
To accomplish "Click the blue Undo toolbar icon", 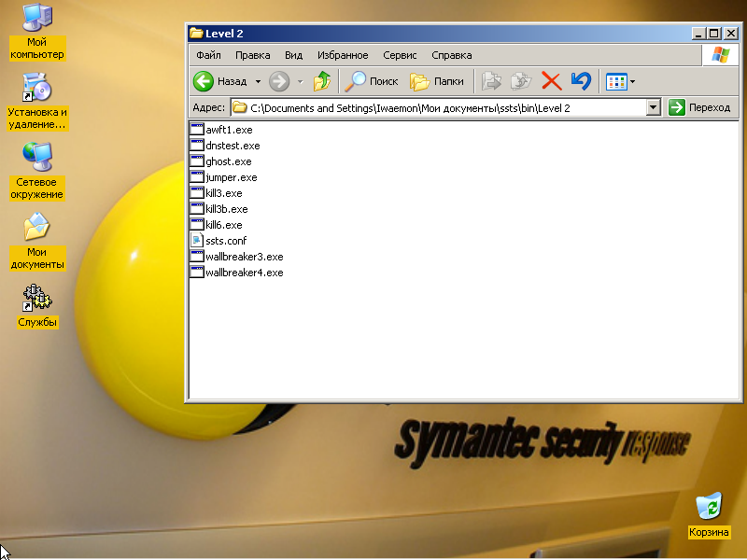I will [581, 81].
